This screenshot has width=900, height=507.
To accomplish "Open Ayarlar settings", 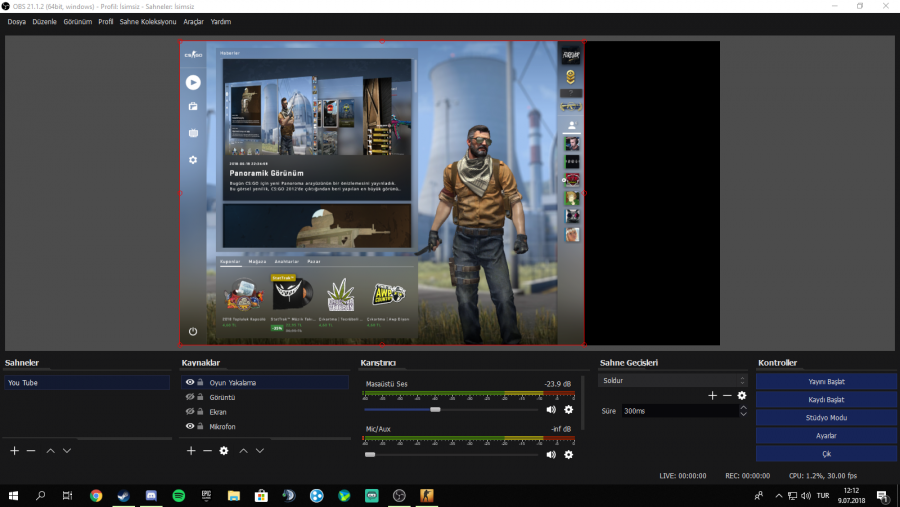I will click(x=826, y=436).
